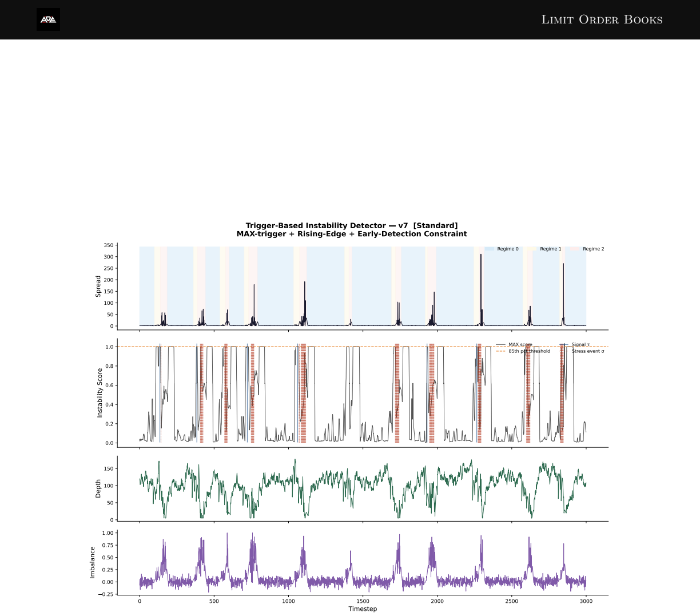The width and height of the screenshot is (700, 616).
Task: Click the x-axis tick label 2500
Action: click(512, 601)
